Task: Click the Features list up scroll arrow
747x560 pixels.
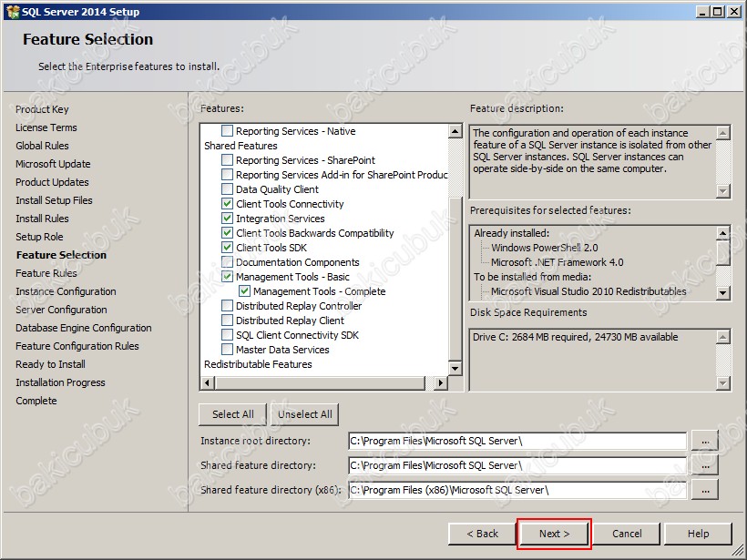Action: pos(455,131)
